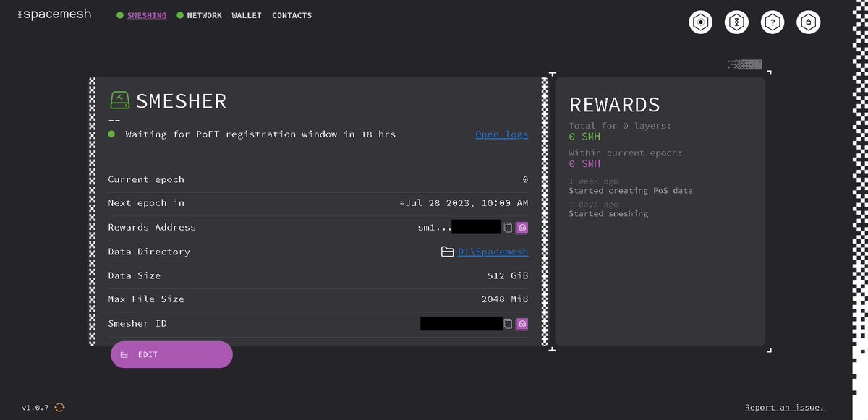Screen dimensions: 868x420
Task: Open the D:\Spacemesh data directory link
Action: (493, 252)
